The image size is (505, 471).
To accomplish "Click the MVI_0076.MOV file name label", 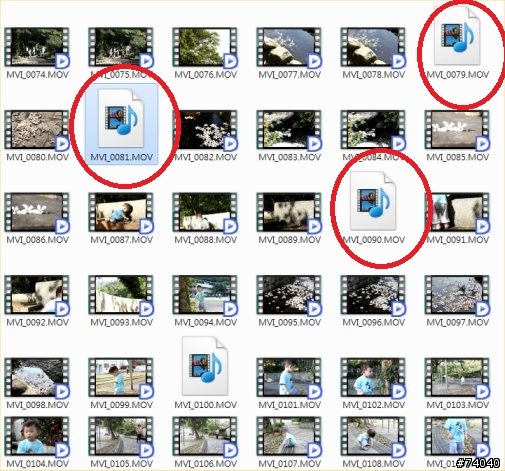I will tap(205, 75).
